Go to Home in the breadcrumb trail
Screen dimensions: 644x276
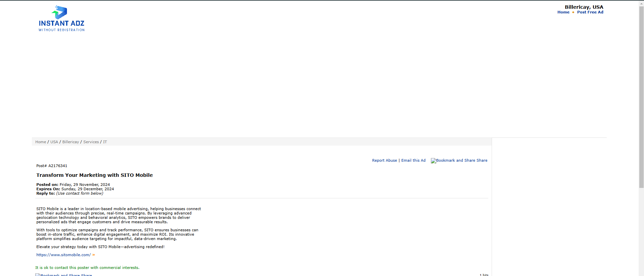[x=41, y=142]
